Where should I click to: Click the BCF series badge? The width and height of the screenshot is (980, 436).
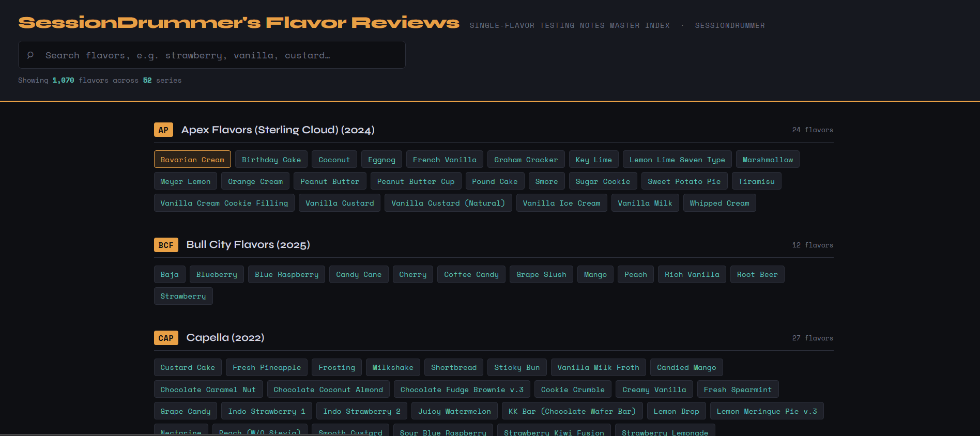tap(166, 245)
